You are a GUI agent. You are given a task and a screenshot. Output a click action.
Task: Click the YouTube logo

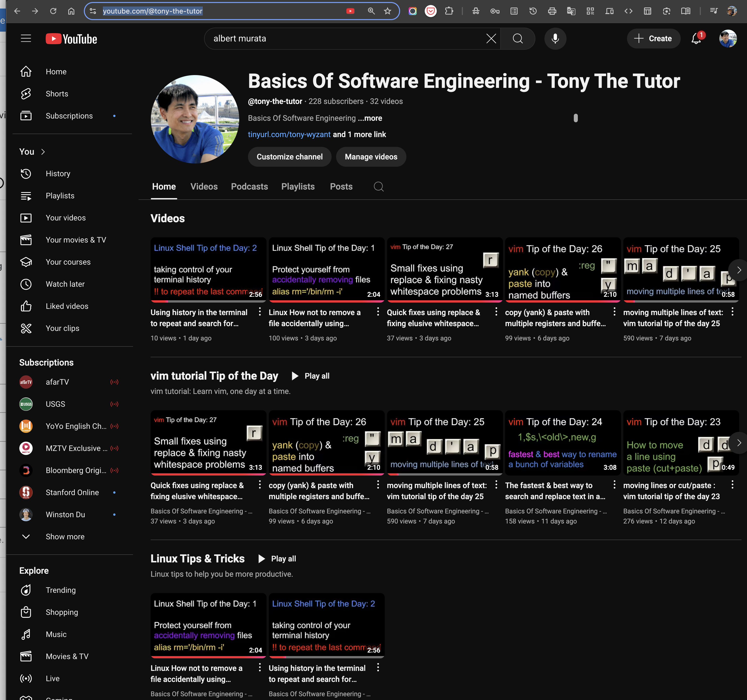pos(71,39)
